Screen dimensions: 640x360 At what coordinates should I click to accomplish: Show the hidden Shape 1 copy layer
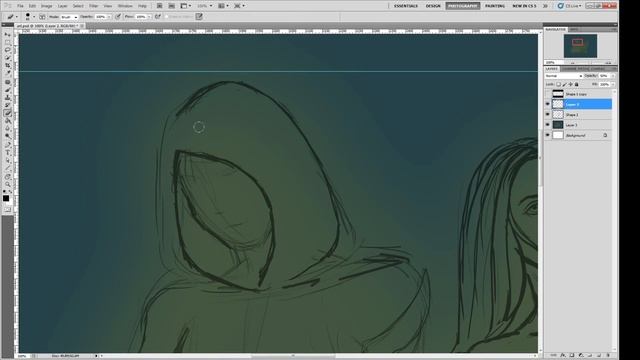(548, 94)
